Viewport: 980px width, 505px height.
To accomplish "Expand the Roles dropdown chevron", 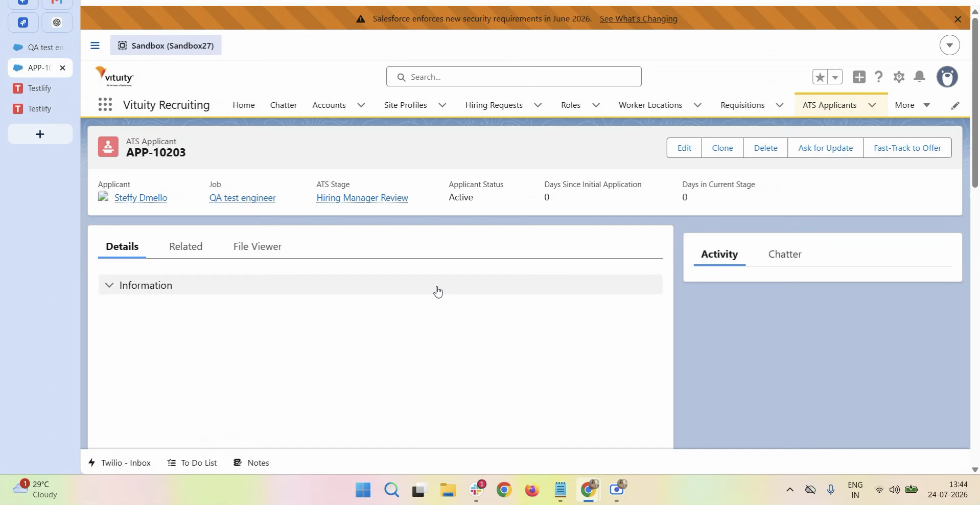I will point(596,105).
